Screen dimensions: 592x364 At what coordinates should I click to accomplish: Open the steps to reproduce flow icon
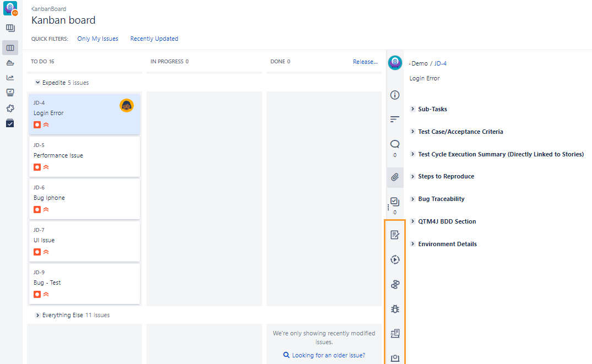tap(395, 284)
